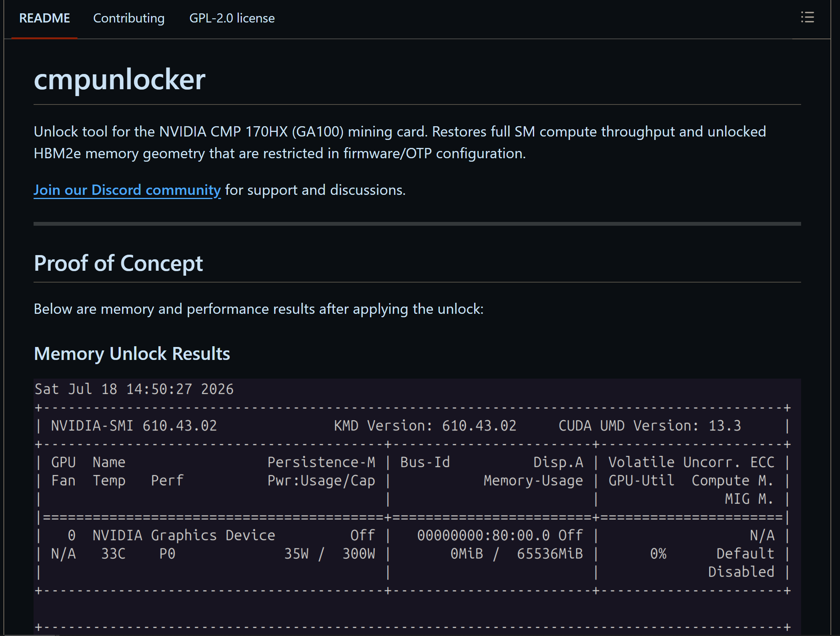Click the memory used value '0MiB'
This screenshot has width=840, height=636.
(x=467, y=554)
